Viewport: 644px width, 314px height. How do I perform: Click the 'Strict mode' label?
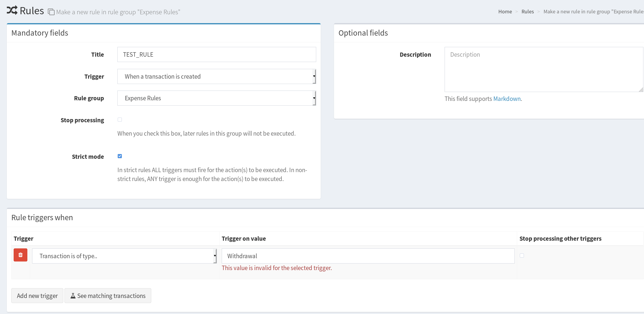pos(88,157)
